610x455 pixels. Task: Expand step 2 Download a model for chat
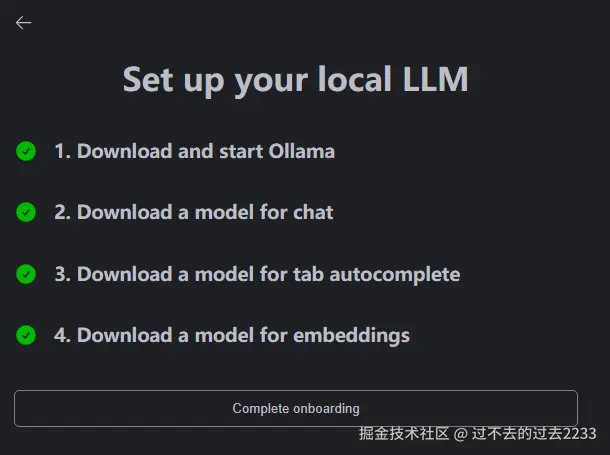pyautogui.click(x=194, y=212)
